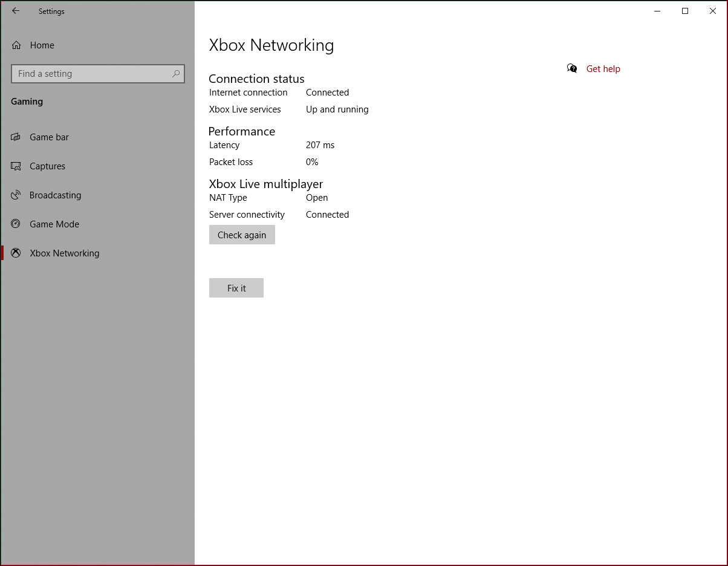Click the Xbox logo icon
Viewport: 728px width, 566px height.
pos(16,253)
